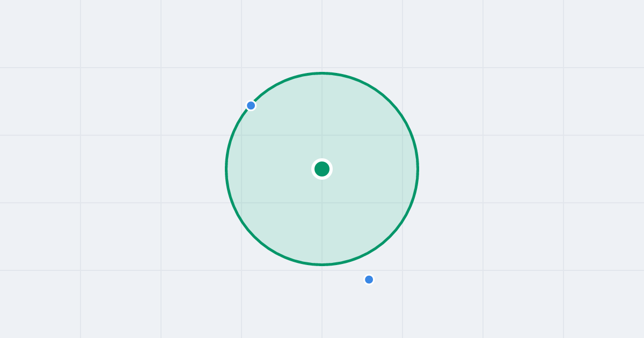Screen dimensions: 644x338
Task: Click grid intersection nearest the lower blue point
Action: pyautogui.click(x=402, y=270)
